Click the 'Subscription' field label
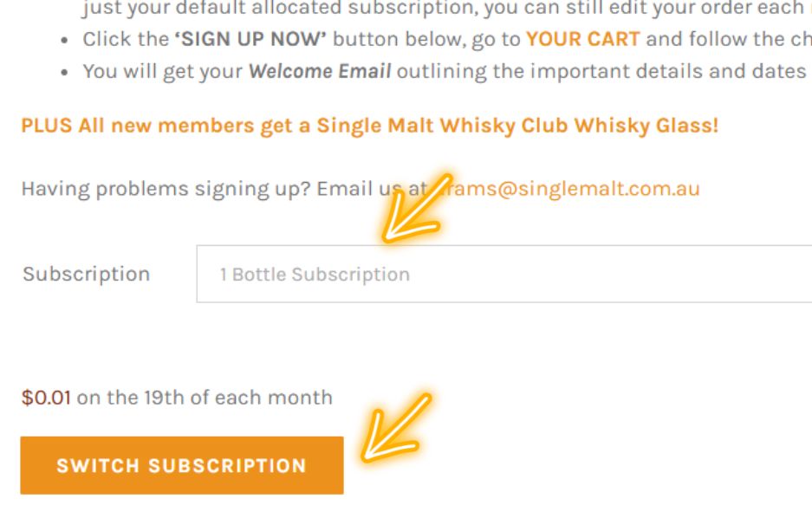 [x=86, y=274]
